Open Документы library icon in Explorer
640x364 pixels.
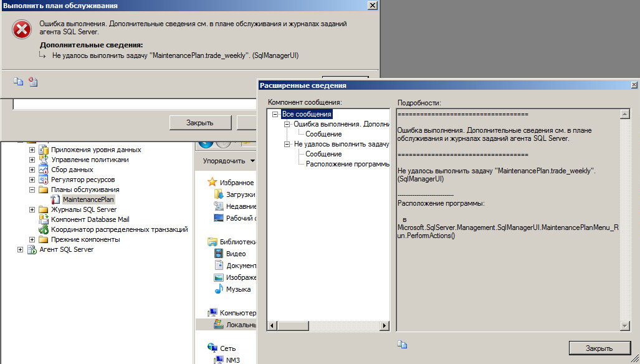(219, 266)
